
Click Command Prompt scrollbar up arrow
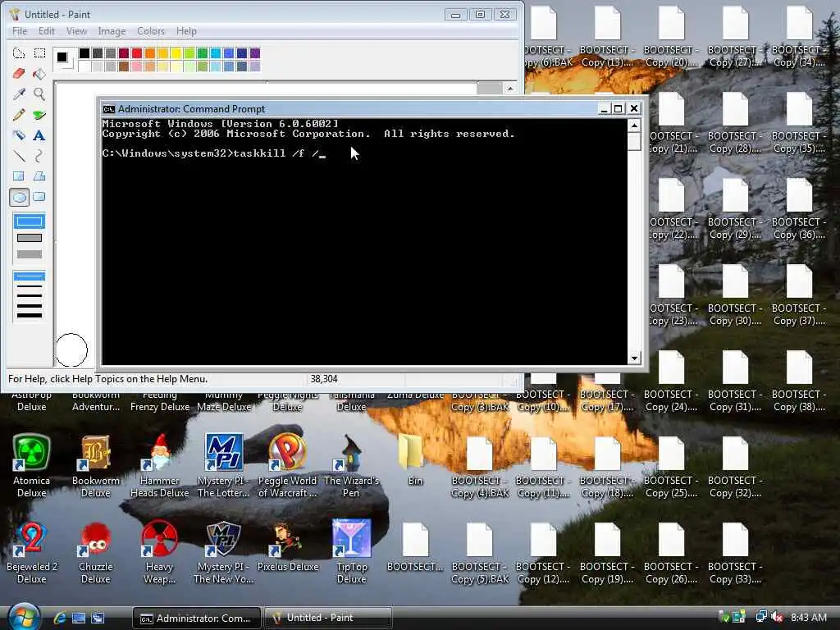(x=634, y=126)
